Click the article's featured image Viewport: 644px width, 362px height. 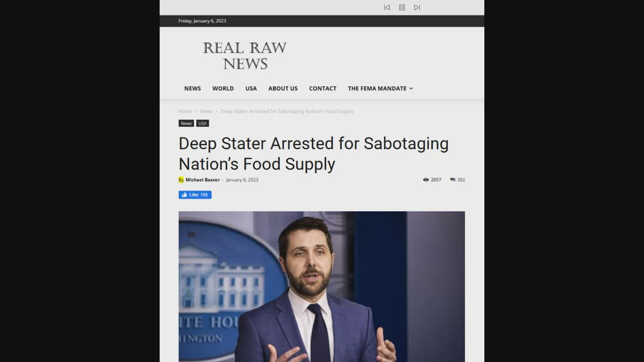(x=321, y=287)
